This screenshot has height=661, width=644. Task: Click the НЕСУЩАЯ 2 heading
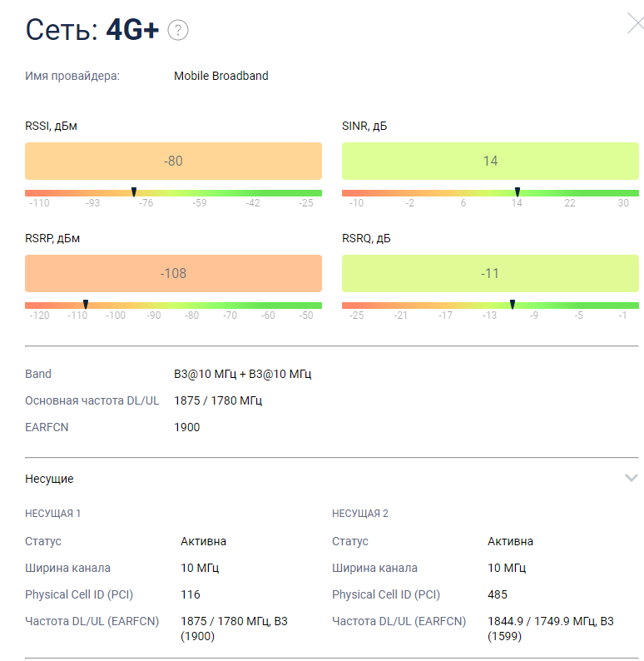tap(360, 514)
